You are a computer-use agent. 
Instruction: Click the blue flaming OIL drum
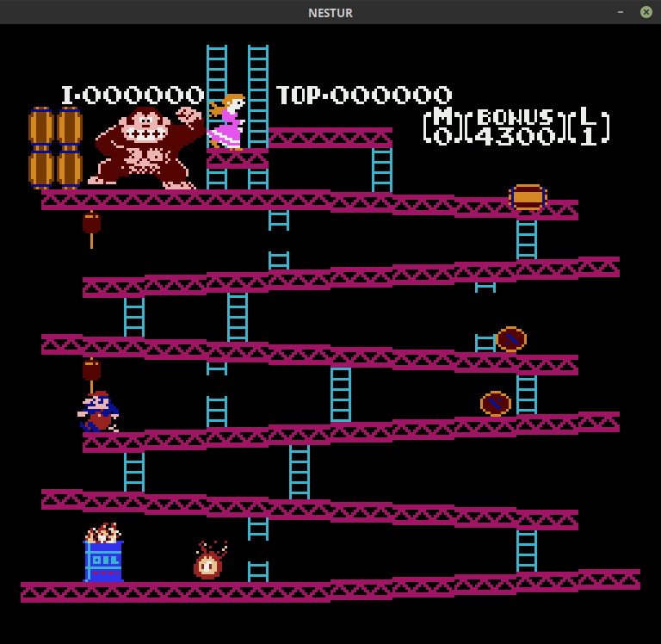[x=103, y=553]
